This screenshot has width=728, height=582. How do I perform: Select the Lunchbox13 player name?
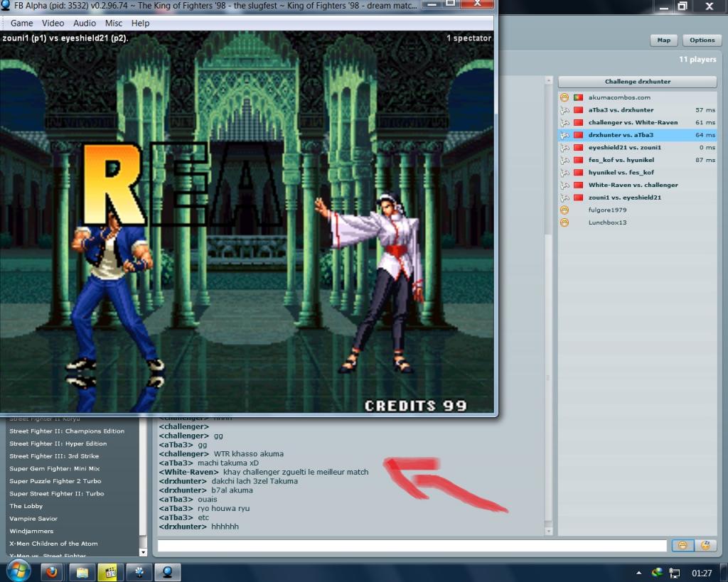pos(607,222)
